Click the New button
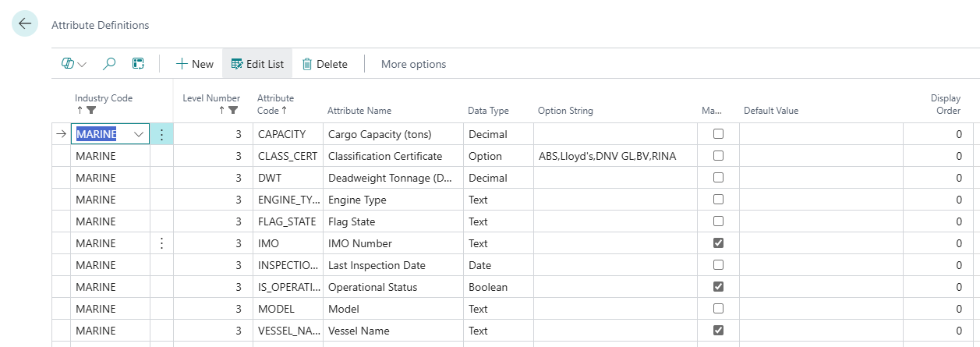The image size is (980, 347). 195,64
